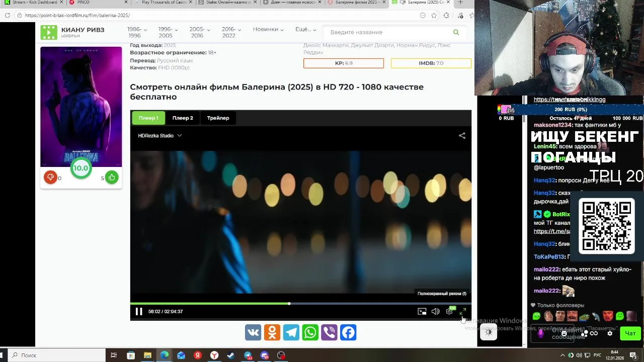
Task: Switch to the Плеер 2 tab
Action: coord(183,118)
